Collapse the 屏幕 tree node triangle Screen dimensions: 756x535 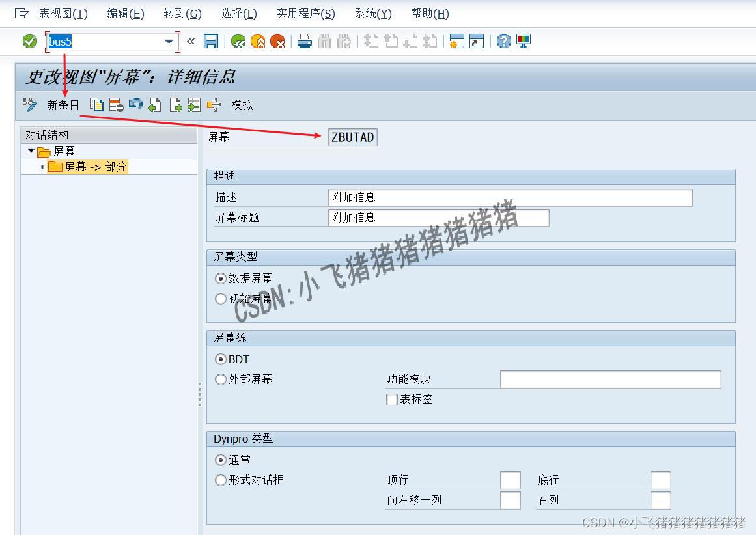click(x=31, y=151)
